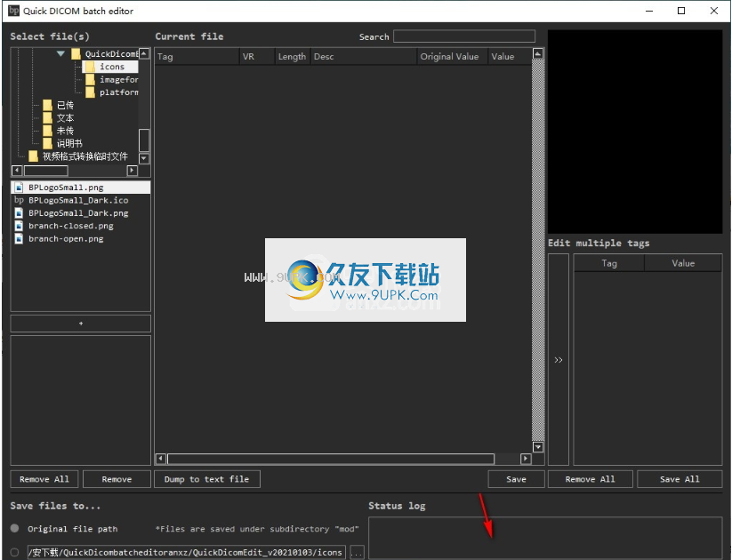Click tag table scroll up arrow
Image resolution: width=732 pixels, height=560 pixels.
click(x=538, y=53)
